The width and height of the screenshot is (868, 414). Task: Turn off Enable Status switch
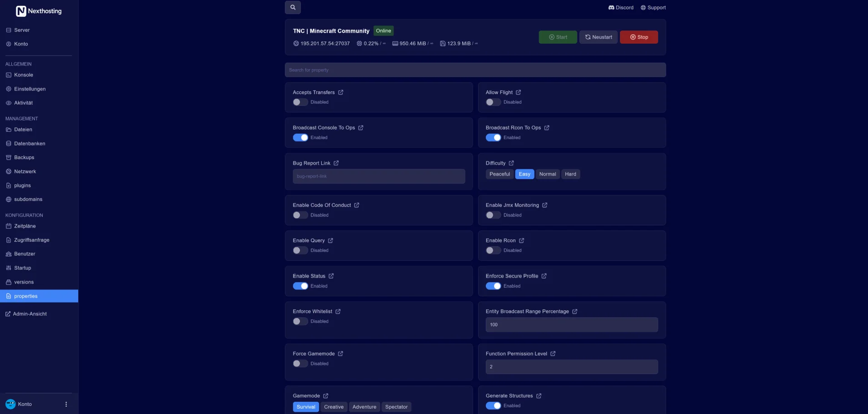point(300,286)
